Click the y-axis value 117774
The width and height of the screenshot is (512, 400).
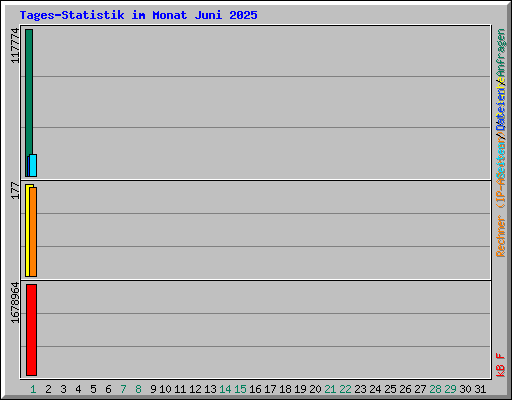(x=15, y=46)
